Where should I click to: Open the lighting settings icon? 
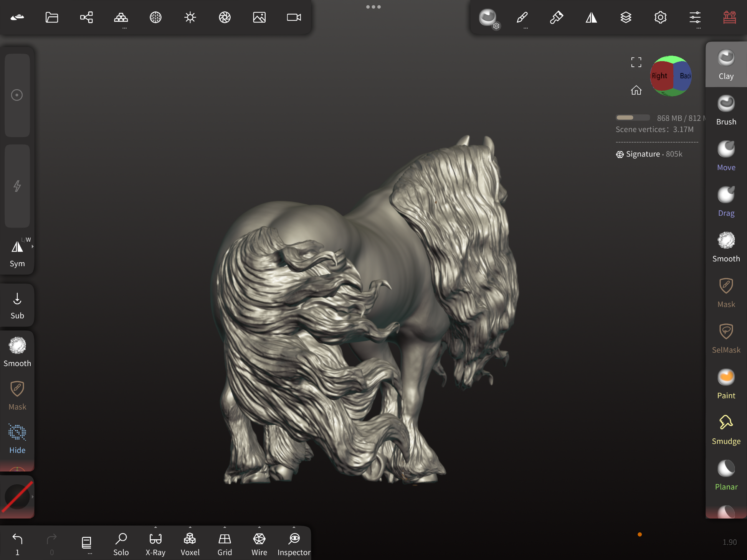pyautogui.click(x=190, y=18)
